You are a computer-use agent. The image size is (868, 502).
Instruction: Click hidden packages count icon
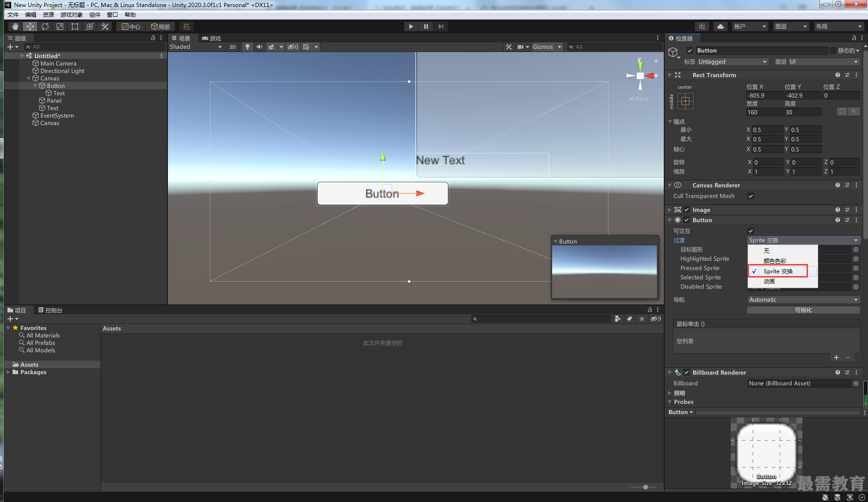pos(656,319)
